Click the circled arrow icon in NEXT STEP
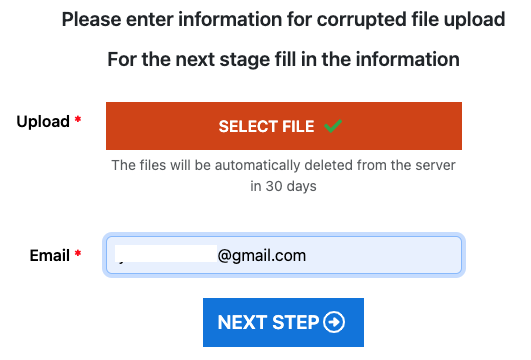This screenshot has width=531, height=360. pos(334,322)
